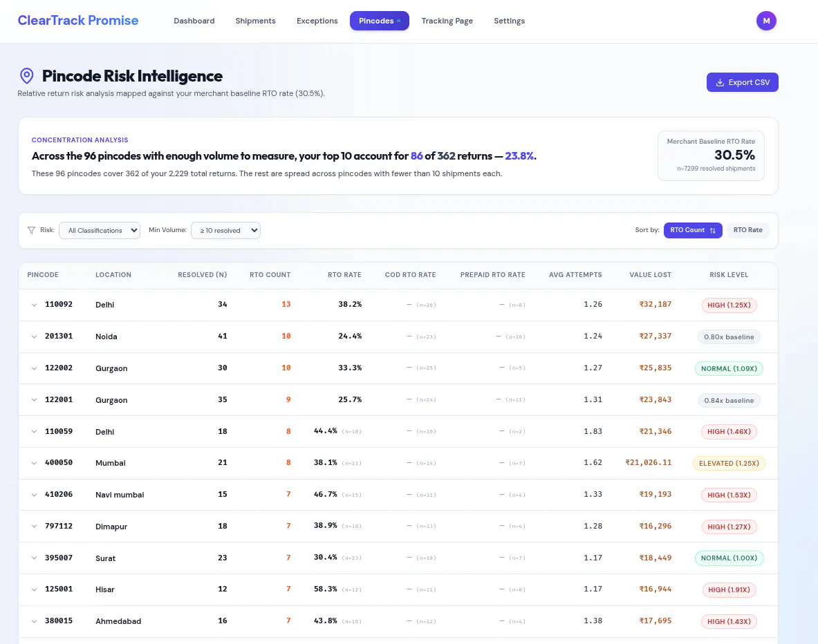
Task: Click the HIGH (1.43X) badge for Ahmedabad
Action: pyautogui.click(x=729, y=622)
